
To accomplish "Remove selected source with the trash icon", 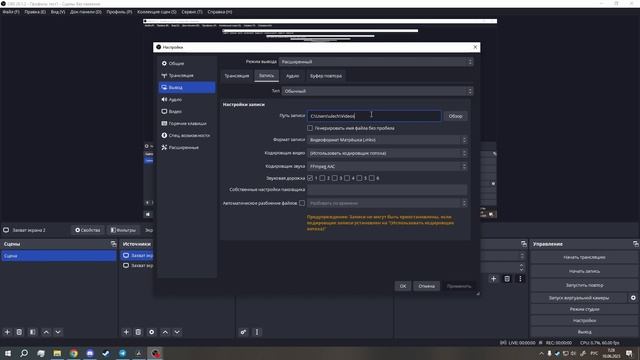I will tap(138, 332).
